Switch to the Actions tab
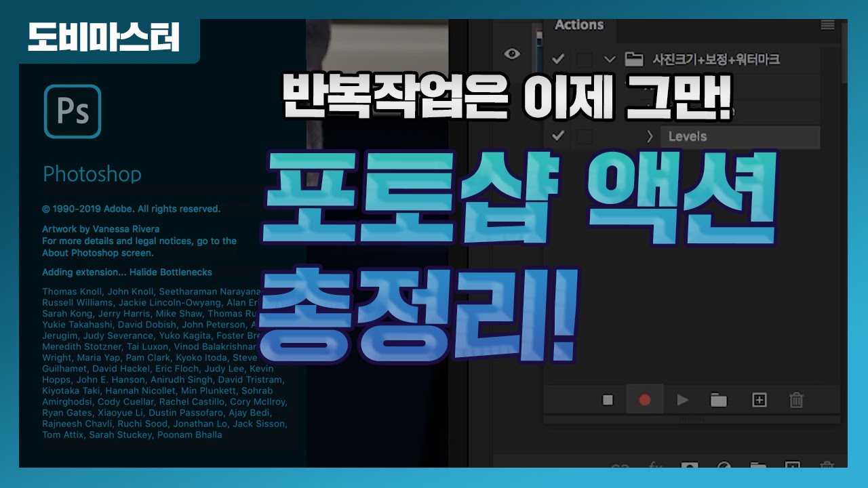868x488 pixels. [x=578, y=25]
